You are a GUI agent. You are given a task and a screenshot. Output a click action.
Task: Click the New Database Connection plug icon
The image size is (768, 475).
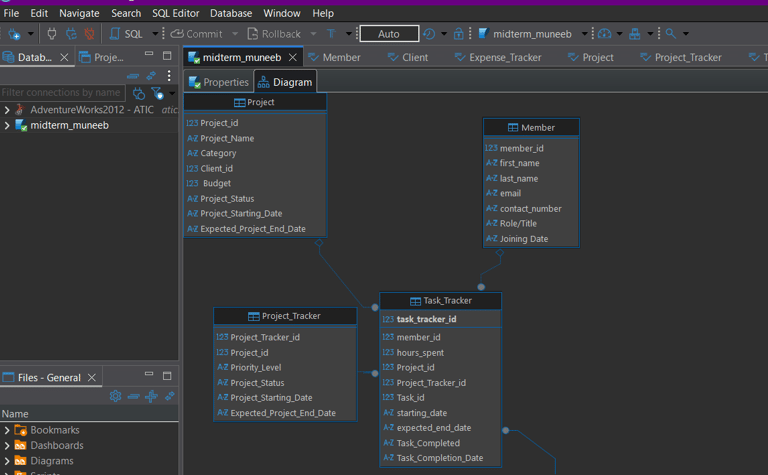coord(14,34)
